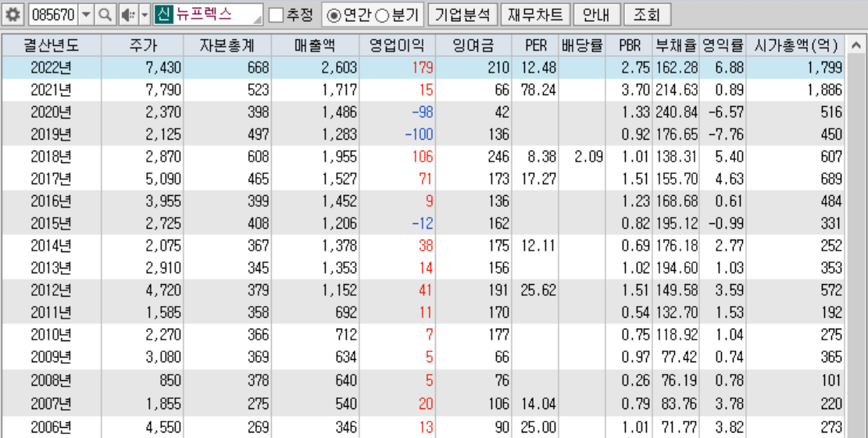Select the 2017년 row label
Viewport: 868px width, 438px height.
pyautogui.click(x=51, y=180)
